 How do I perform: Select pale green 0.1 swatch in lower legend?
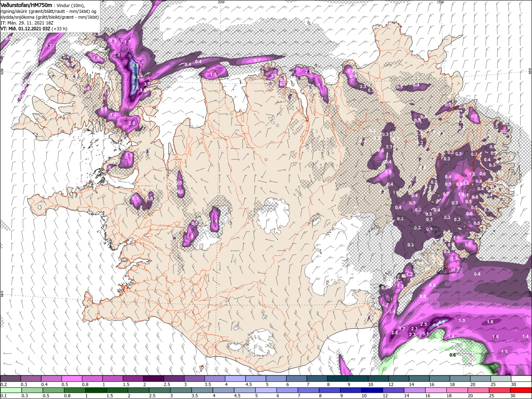11,390
